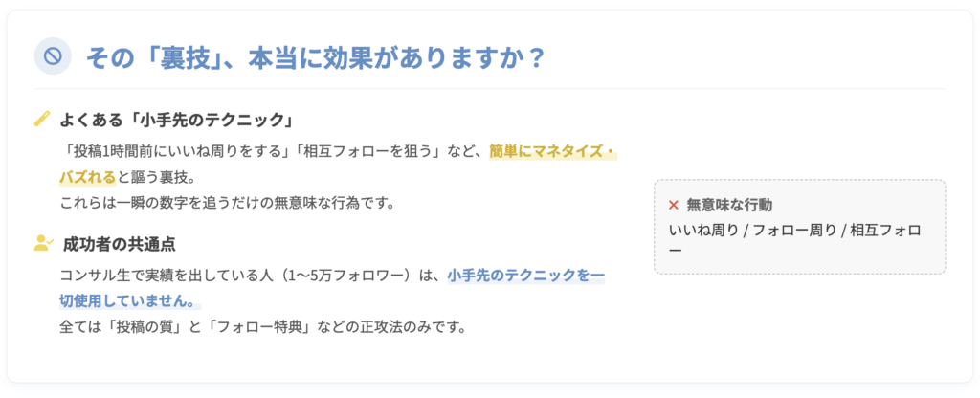
Task: Click the subheading よくある「小手先のテクニック」
Action: tap(175, 121)
